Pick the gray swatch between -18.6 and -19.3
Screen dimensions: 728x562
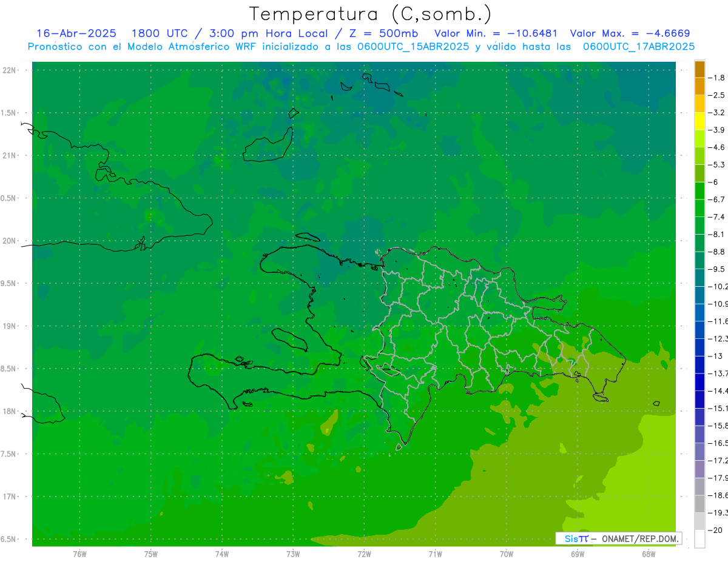[699, 504]
